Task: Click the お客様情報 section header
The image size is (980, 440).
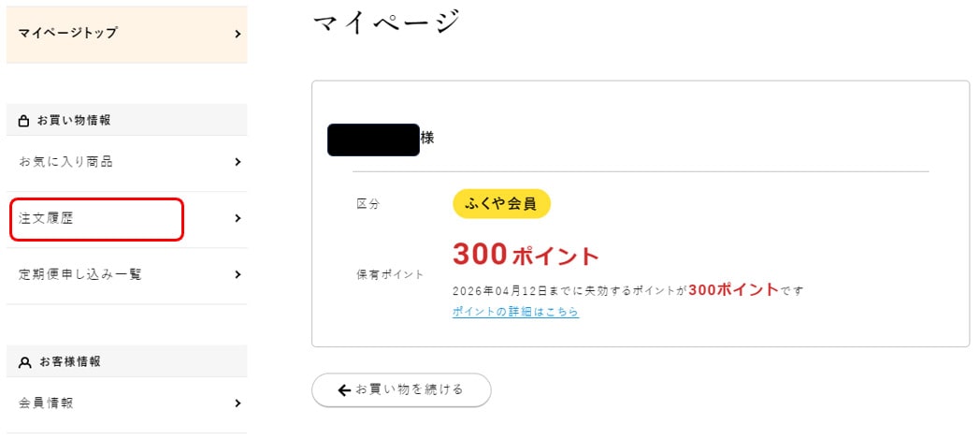Action: coord(127,361)
